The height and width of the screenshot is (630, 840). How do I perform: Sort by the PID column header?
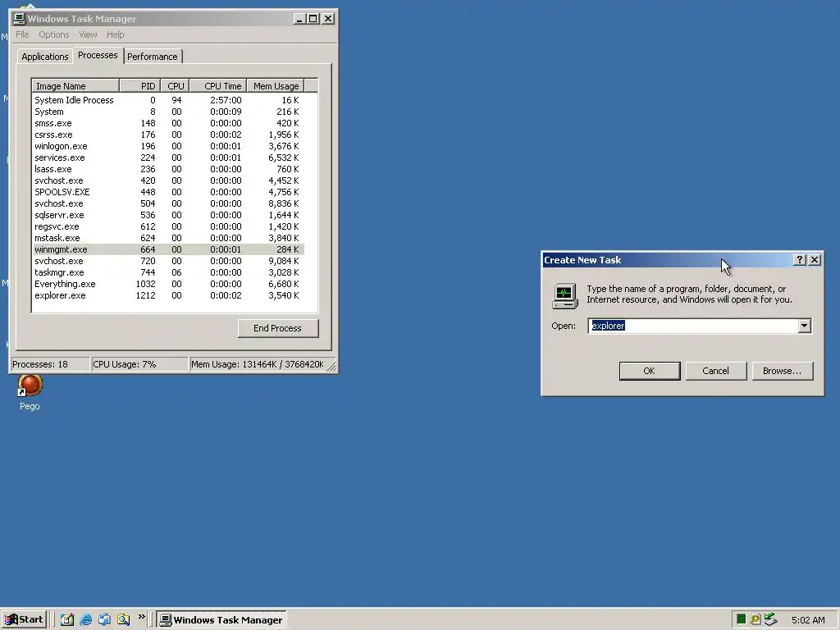(139, 86)
